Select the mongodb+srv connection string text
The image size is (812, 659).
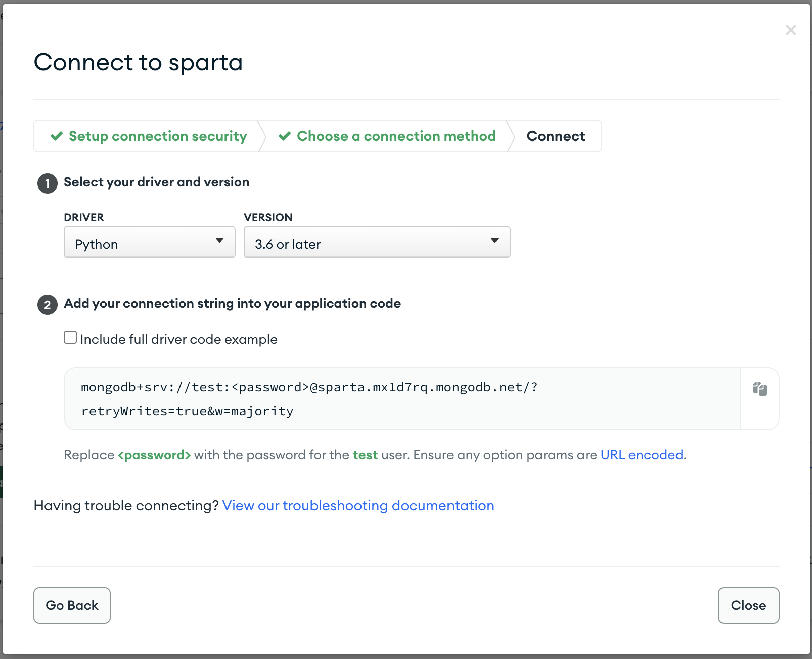[309, 399]
